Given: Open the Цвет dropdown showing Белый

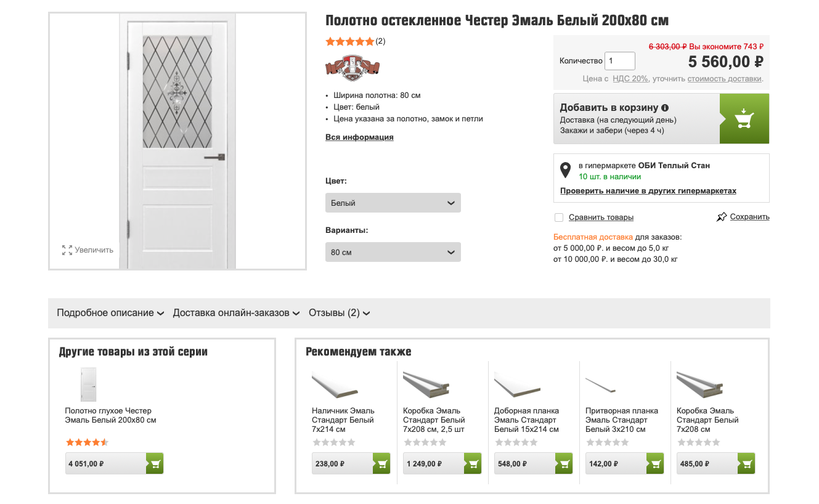Looking at the screenshot, I should pos(393,203).
